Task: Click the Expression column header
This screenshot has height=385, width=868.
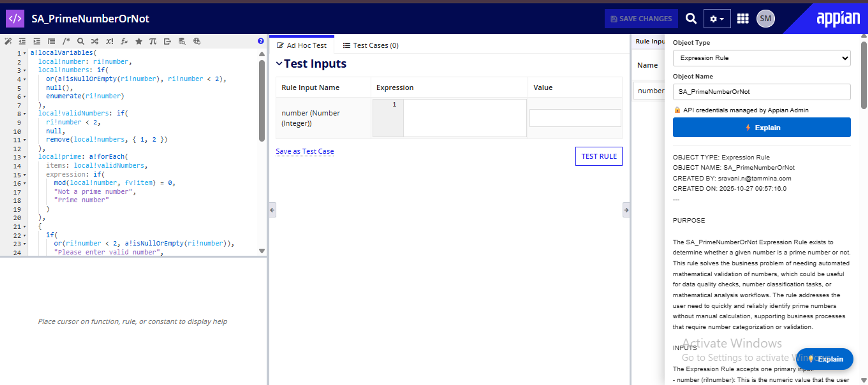Action: pyautogui.click(x=395, y=88)
